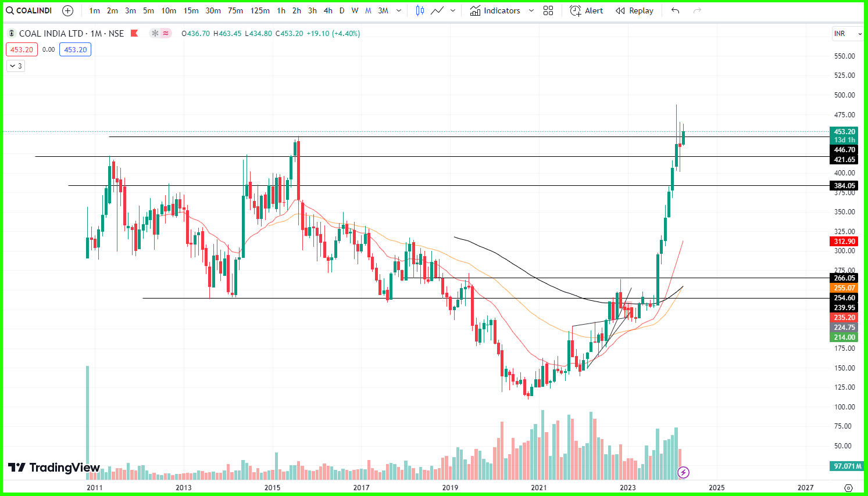Expand the collapsed indicators legend 3
Image resolution: width=868 pixels, height=496 pixels.
[x=16, y=66]
